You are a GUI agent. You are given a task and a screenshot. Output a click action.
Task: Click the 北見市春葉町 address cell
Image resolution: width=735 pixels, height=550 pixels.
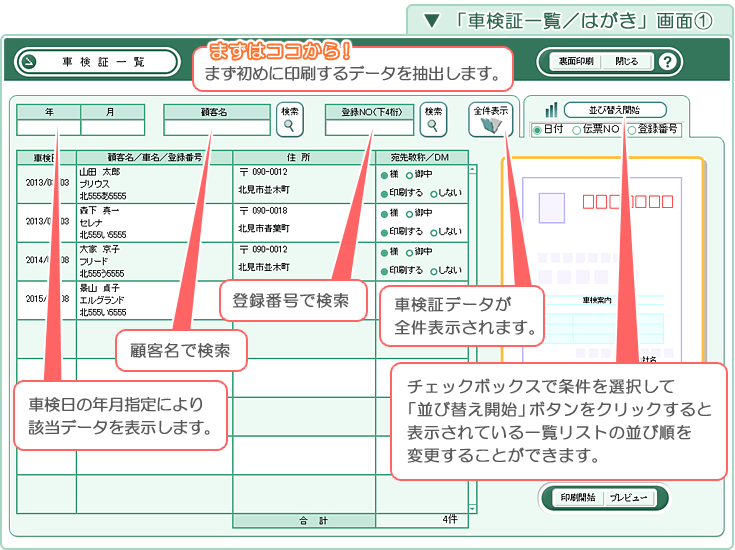(264, 228)
